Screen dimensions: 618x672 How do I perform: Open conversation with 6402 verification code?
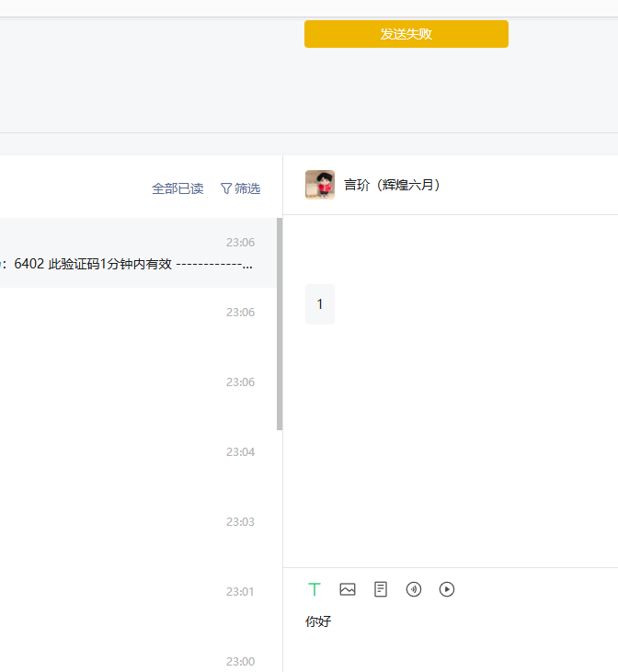[139, 253]
